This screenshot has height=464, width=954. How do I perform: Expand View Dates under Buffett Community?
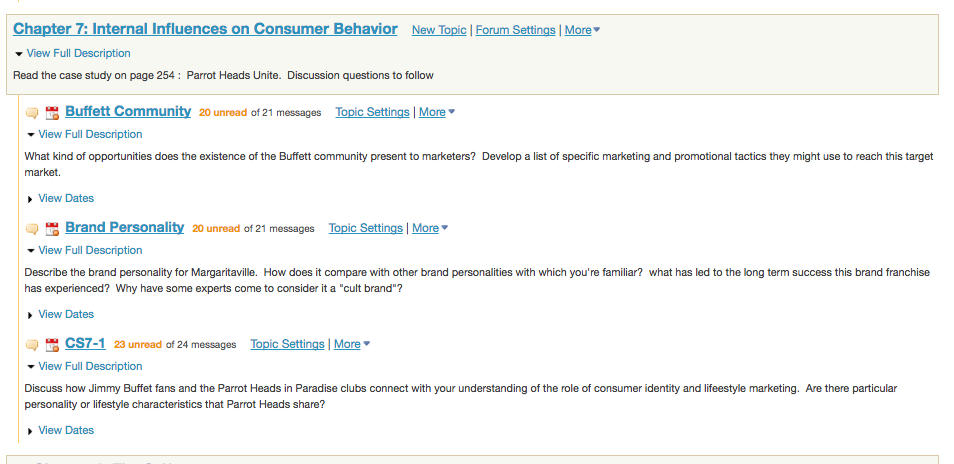click(60, 198)
